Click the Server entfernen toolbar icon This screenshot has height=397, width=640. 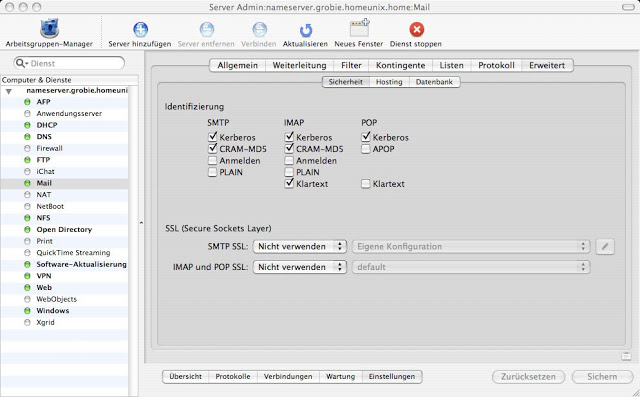point(207,29)
